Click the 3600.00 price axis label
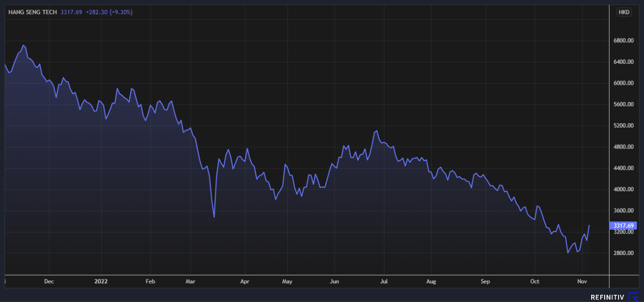 (624, 210)
